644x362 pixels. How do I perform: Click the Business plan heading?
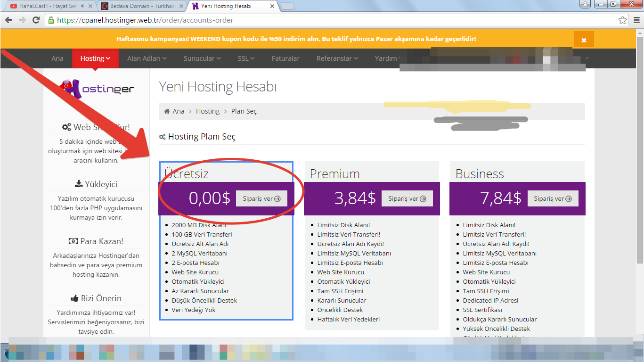tap(480, 173)
